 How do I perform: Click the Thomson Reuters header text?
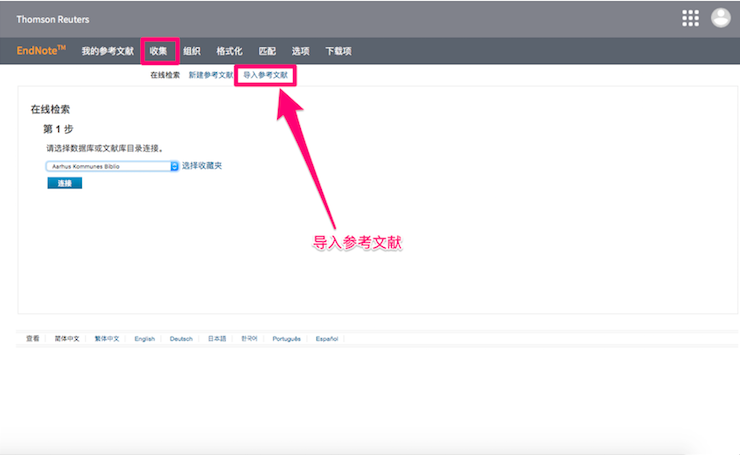click(53, 19)
